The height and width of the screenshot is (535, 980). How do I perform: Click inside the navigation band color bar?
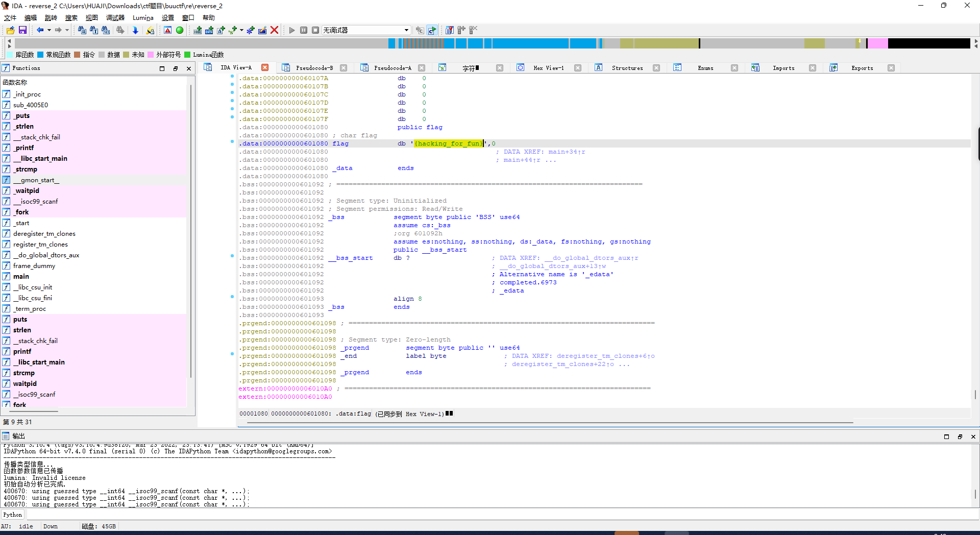tap(493, 43)
